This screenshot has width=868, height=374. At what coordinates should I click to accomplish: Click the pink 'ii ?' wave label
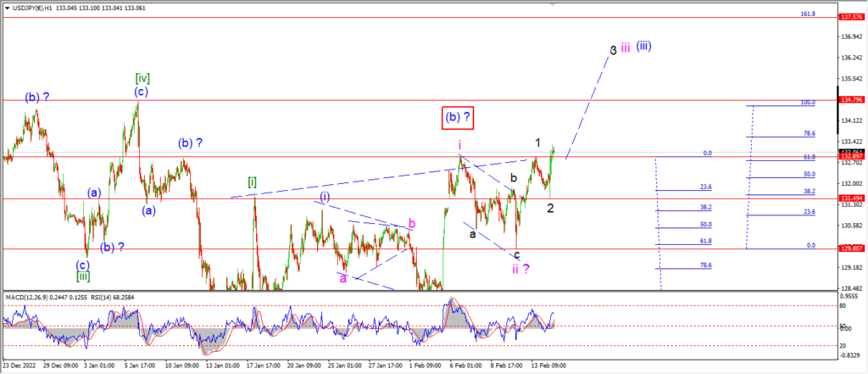coord(520,270)
